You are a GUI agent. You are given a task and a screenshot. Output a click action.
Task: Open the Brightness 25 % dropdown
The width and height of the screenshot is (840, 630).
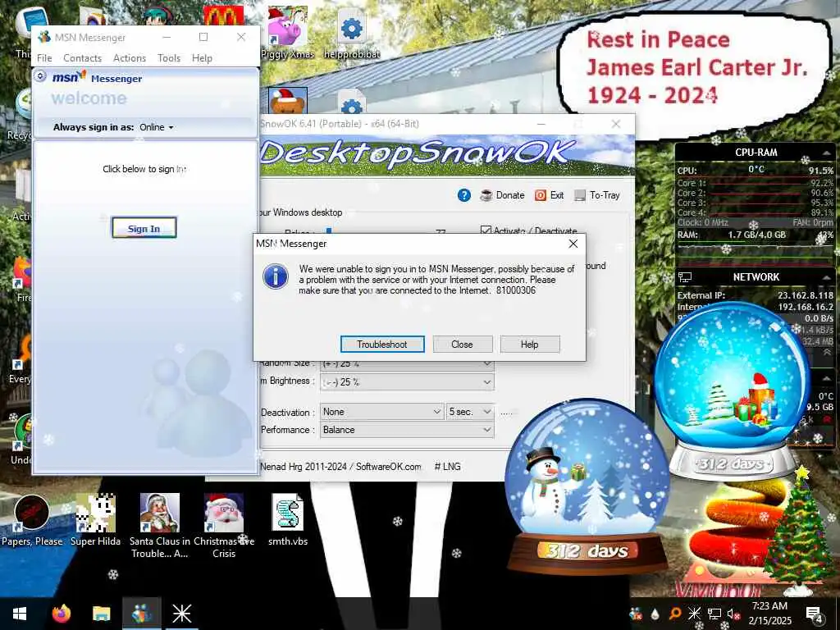coord(407,382)
